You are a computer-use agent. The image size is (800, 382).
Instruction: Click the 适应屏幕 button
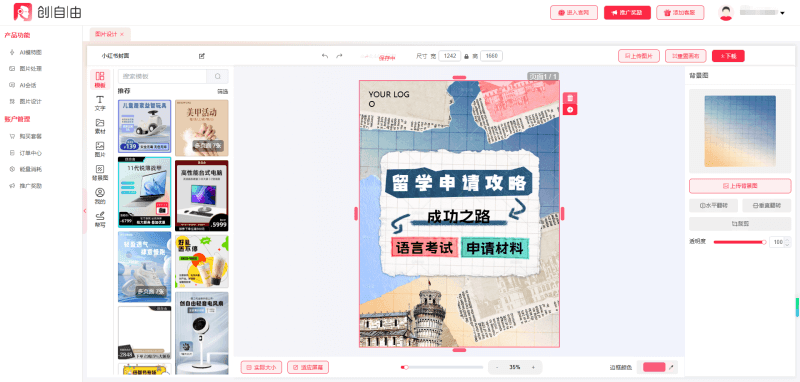[x=308, y=367]
